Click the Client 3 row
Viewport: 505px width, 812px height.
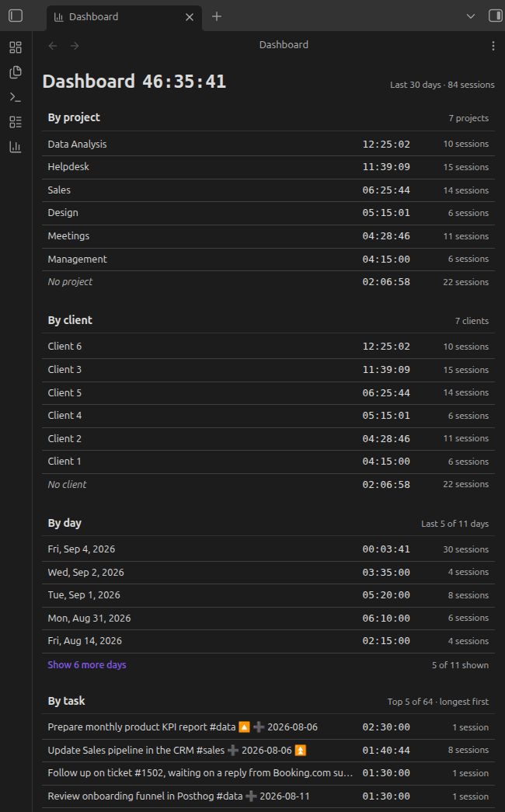pyautogui.click(x=268, y=370)
